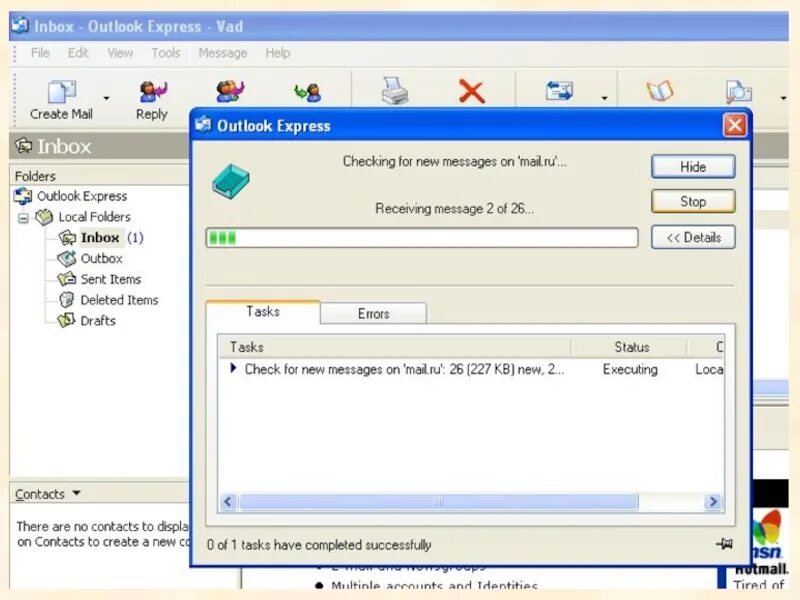
Task: Click the Sent Items folder icon
Action: click(x=67, y=279)
